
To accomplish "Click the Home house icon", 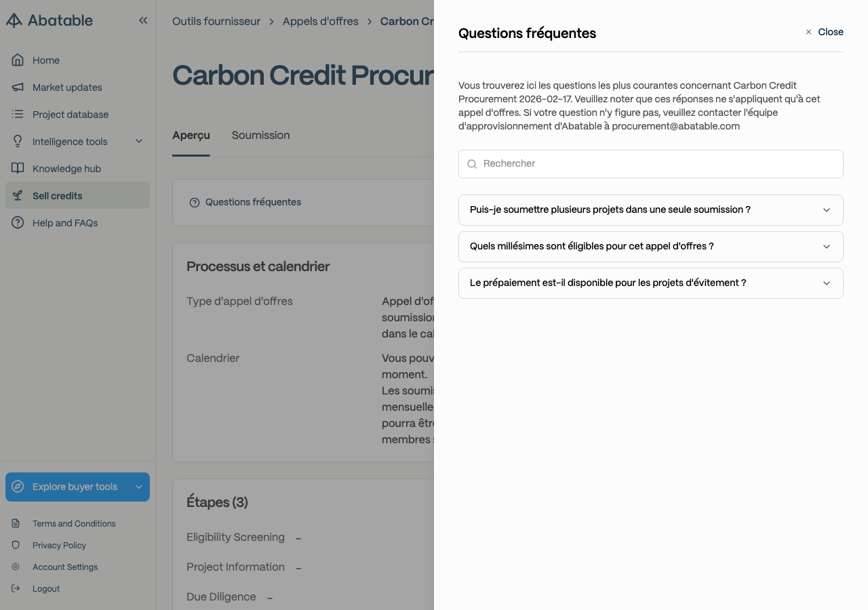I will pos(18,60).
